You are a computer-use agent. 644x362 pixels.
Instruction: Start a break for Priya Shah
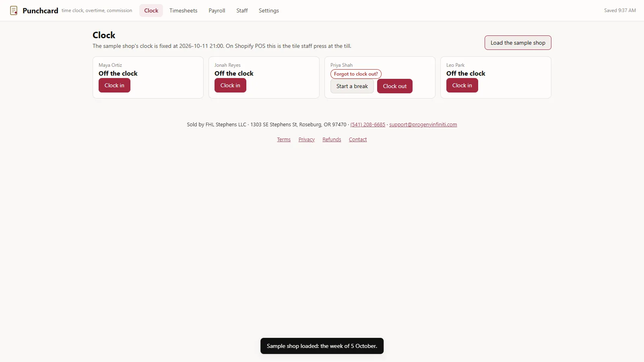pyautogui.click(x=352, y=86)
